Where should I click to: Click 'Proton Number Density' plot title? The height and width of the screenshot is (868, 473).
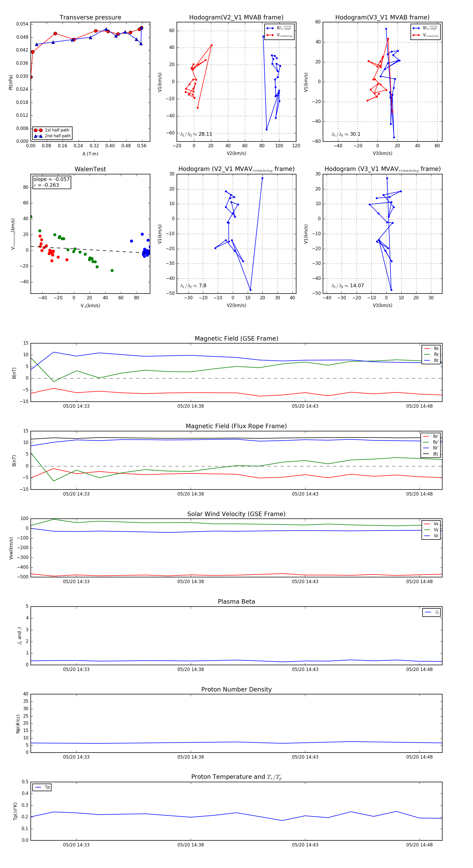[236, 689]
